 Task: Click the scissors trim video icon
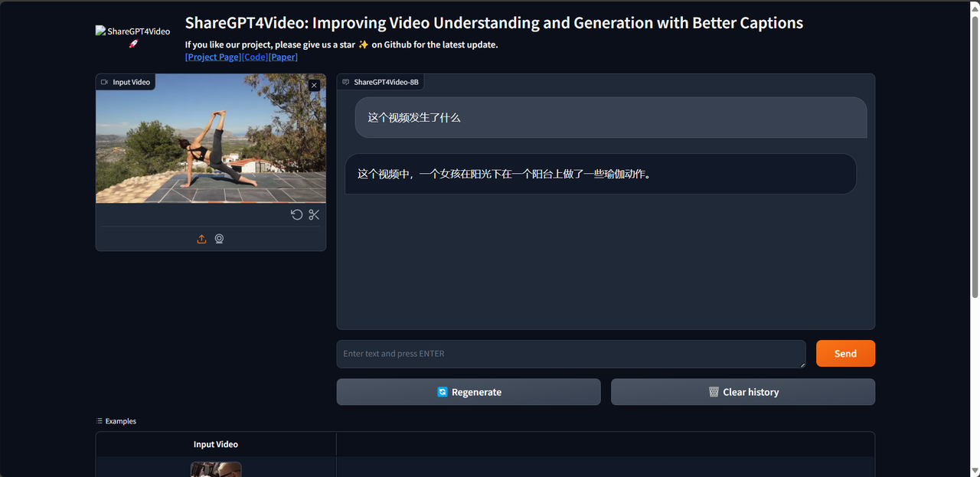click(x=314, y=215)
